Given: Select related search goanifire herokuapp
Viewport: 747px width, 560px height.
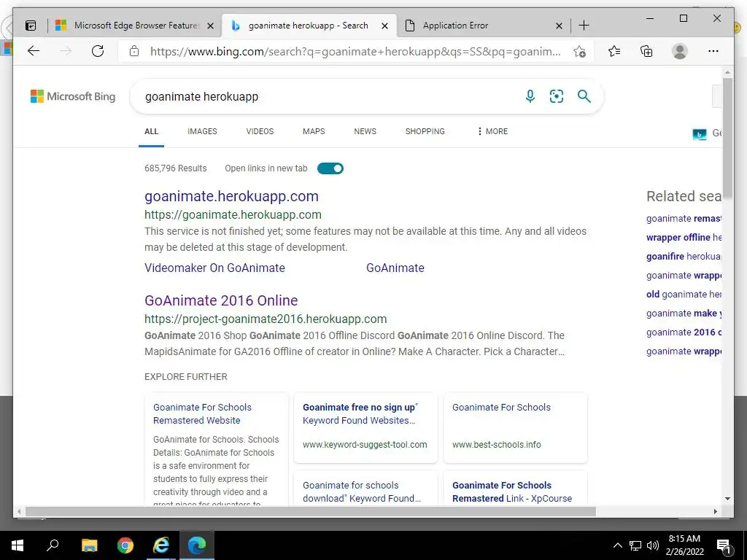Looking at the screenshot, I should (684, 256).
